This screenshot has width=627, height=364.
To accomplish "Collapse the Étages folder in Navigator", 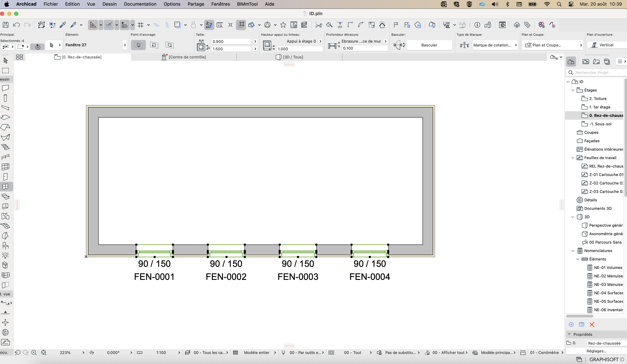I will (573, 90).
